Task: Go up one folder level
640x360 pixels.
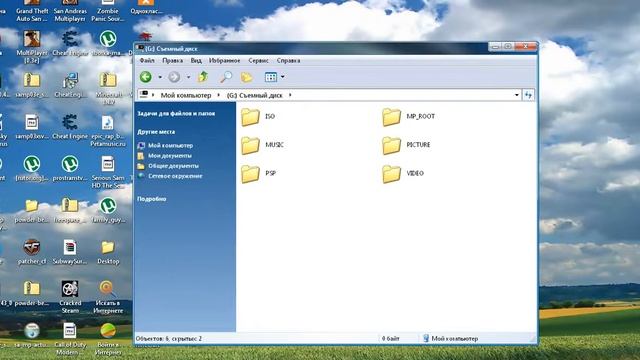Action: click(203, 76)
